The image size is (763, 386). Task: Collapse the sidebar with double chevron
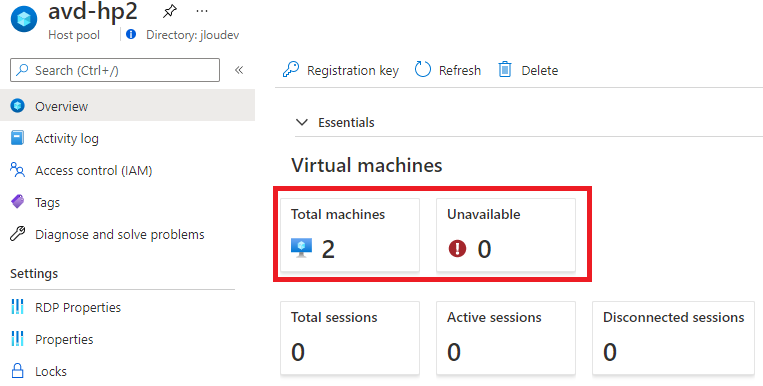pyautogui.click(x=239, y=70)
